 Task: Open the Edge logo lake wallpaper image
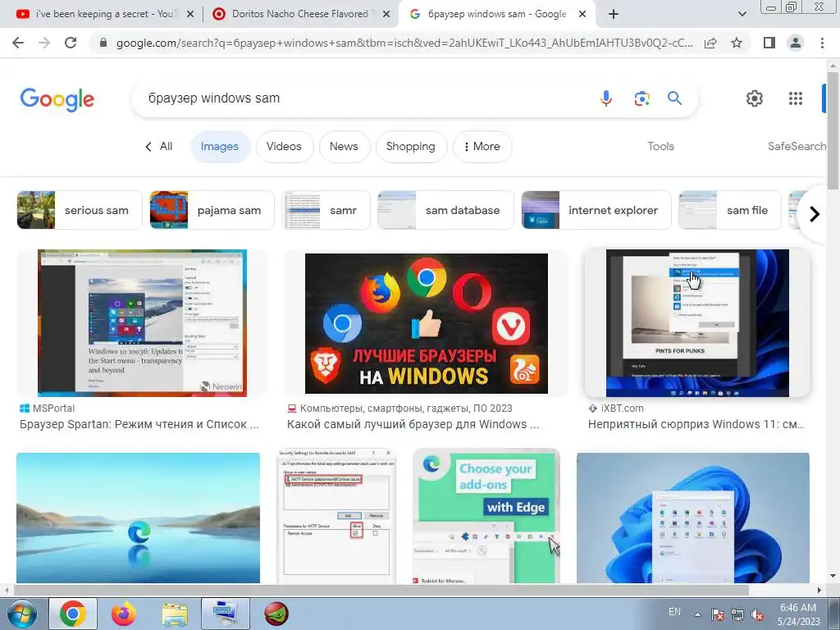point(138,518)
